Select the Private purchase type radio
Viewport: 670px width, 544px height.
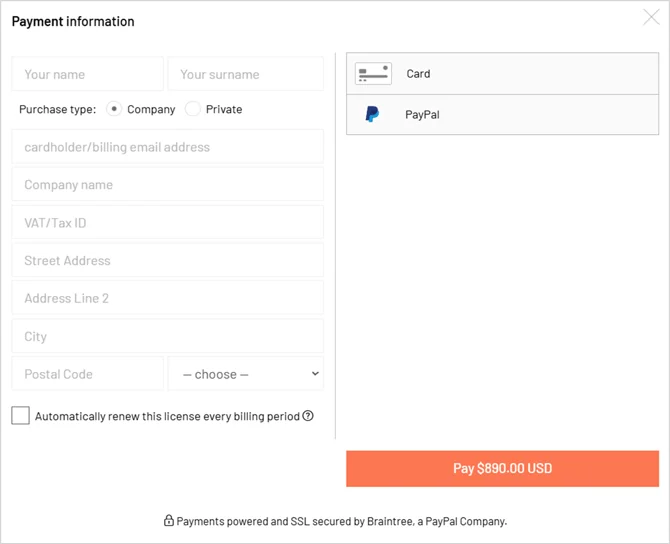click(192, 109)
